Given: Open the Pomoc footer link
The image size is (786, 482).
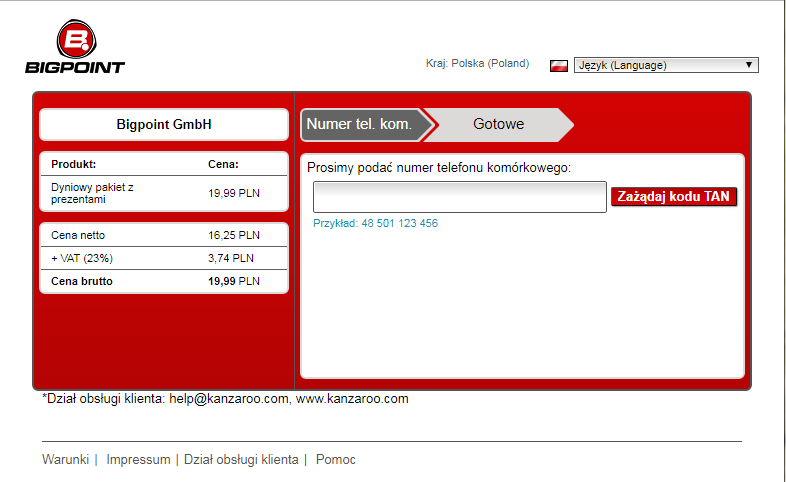Looking at the screenshot, I should (x=335, y=459).
